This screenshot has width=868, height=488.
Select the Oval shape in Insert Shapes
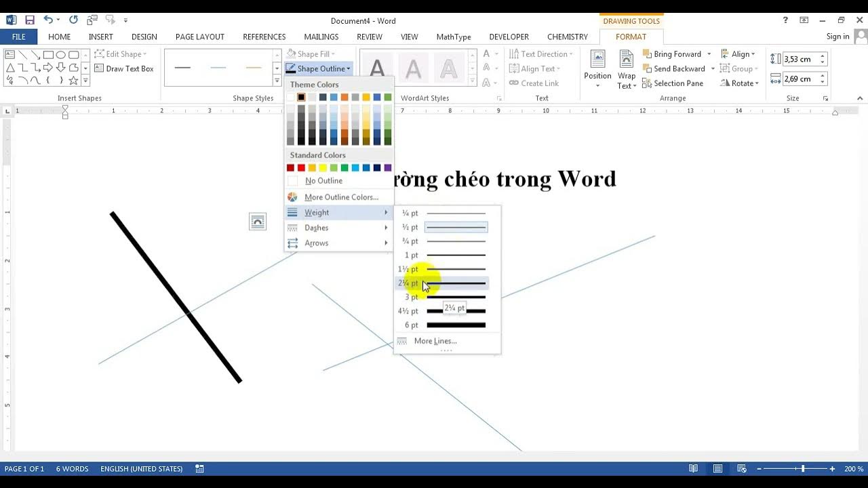tap(61, 55)
